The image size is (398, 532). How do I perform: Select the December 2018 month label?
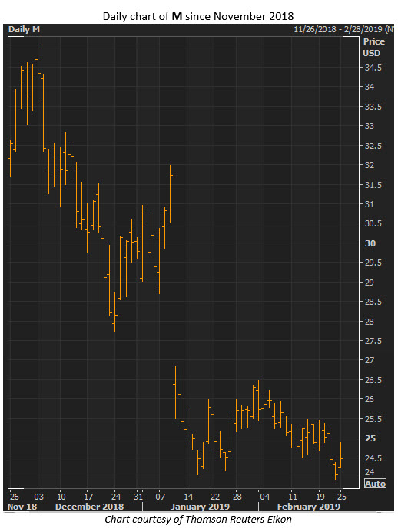coord(89,507)
